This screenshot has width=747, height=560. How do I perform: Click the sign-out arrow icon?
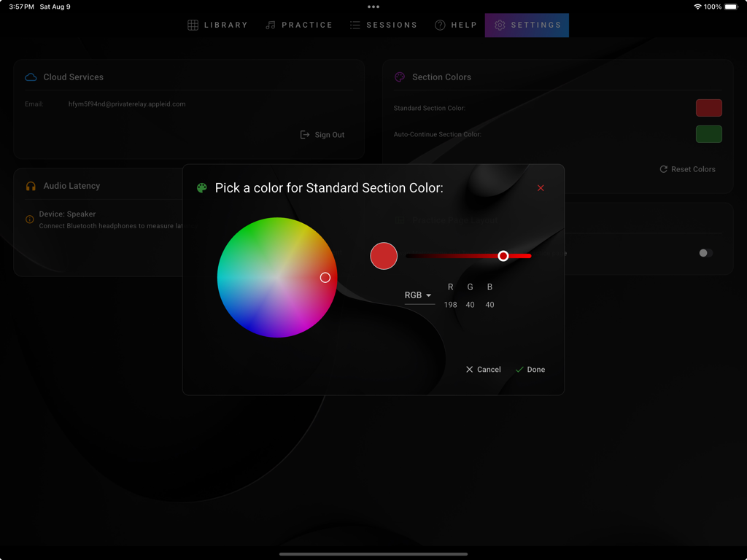tap(303, 134)
